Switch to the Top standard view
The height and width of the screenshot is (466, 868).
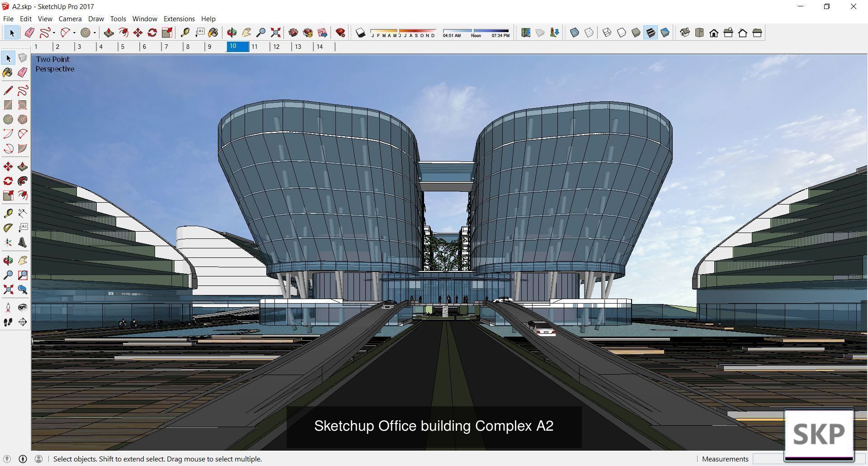pyautogui.click(x=699, y=33)
